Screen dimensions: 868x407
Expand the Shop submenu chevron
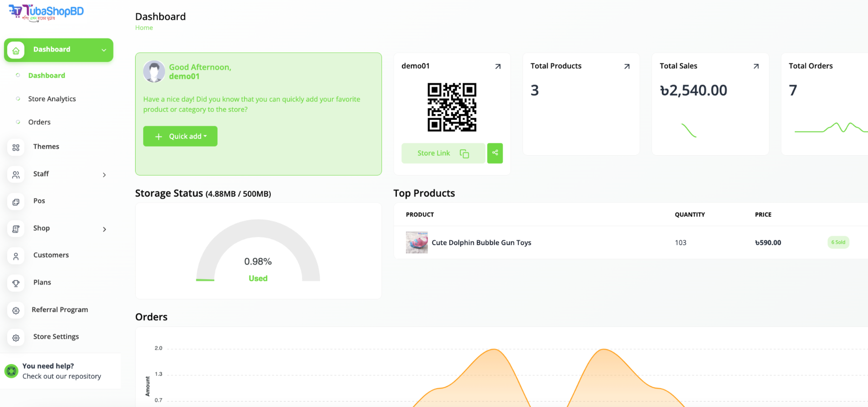point(104,229)
